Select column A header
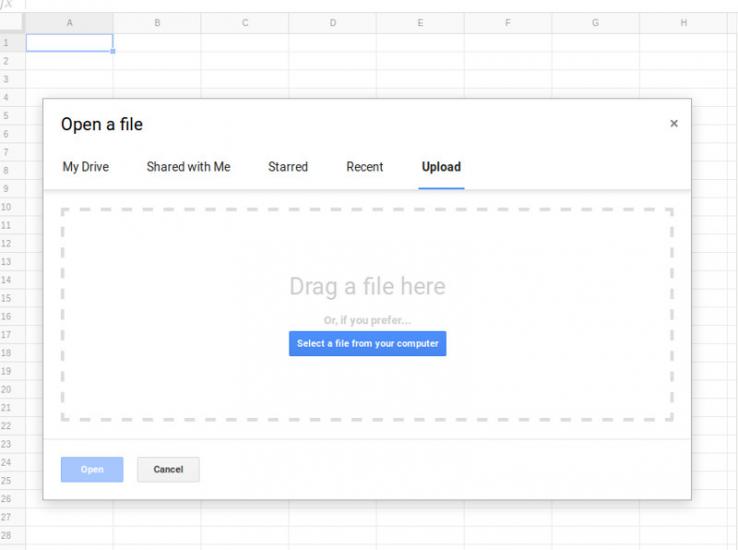738x550 pixels. click(x=69, y=23)
